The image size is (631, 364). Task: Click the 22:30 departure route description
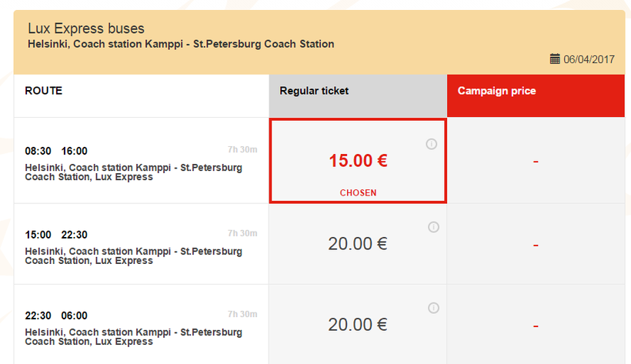(x=133, y=337)
